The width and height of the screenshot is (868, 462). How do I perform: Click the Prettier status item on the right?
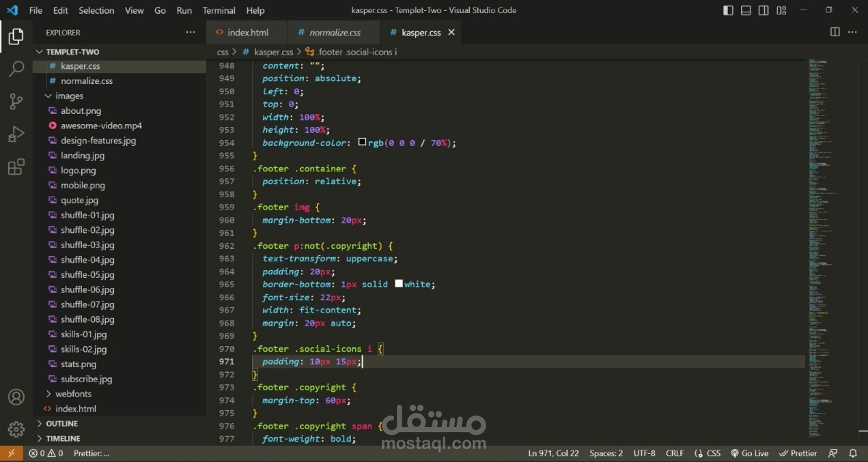point(798,453)
